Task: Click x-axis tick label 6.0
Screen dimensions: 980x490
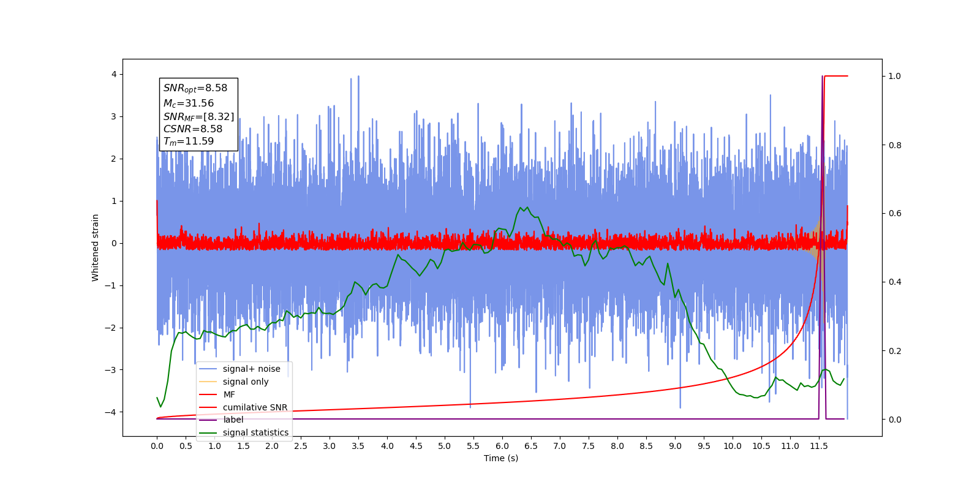Action: [502, 446]
